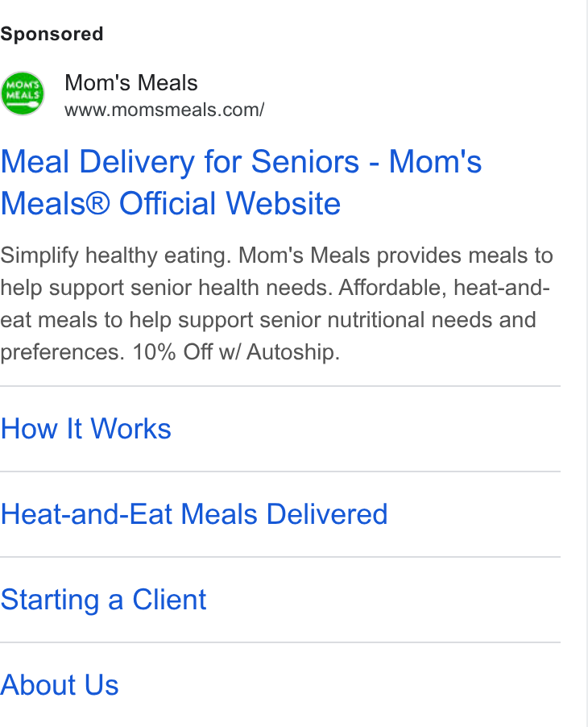
Task: Click the green Mom's Meals logo icon
Action: pos(23,93)
